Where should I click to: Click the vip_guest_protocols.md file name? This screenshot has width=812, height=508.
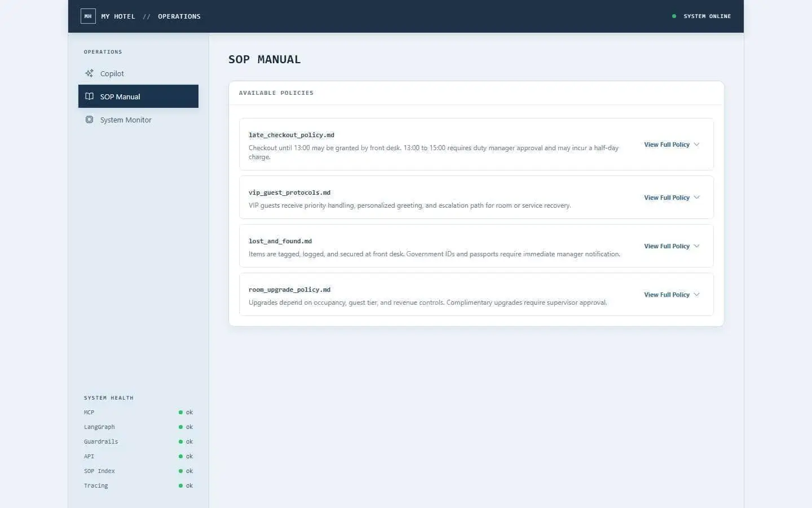pyautogui.click(x=290, y=192)
